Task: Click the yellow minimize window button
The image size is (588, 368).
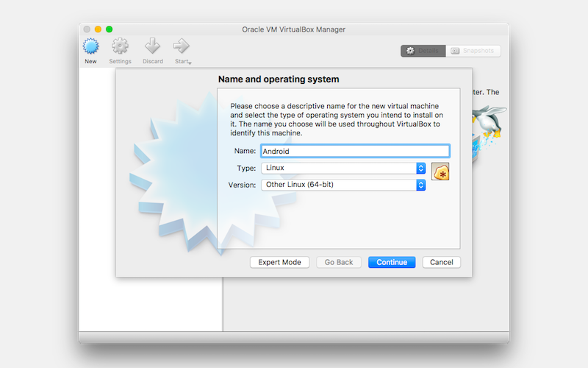Action: point(98,29)
